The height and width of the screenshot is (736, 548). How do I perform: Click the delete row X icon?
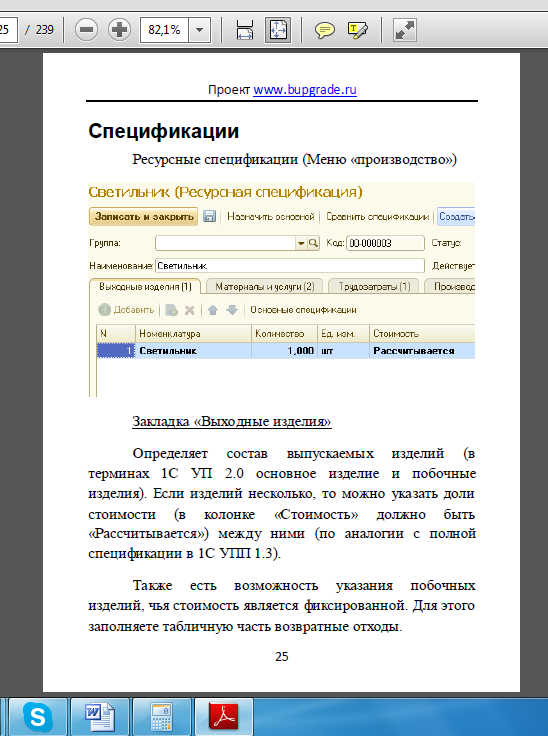pos(190,310)
